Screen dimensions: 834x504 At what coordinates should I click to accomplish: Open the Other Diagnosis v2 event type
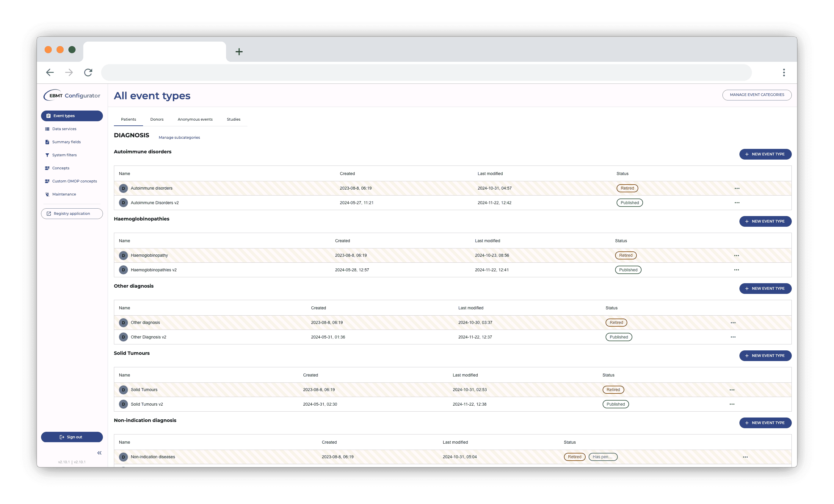pyautogui.click(x=148, y=337)
